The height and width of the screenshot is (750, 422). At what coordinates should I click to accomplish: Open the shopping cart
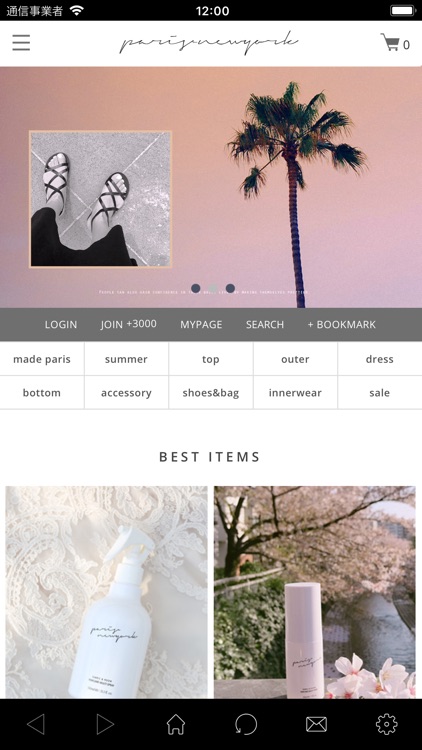click(x=395, y=43)
